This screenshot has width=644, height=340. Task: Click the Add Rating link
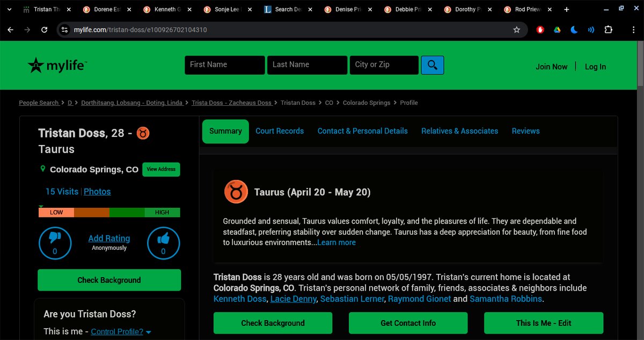coord(109,238)
